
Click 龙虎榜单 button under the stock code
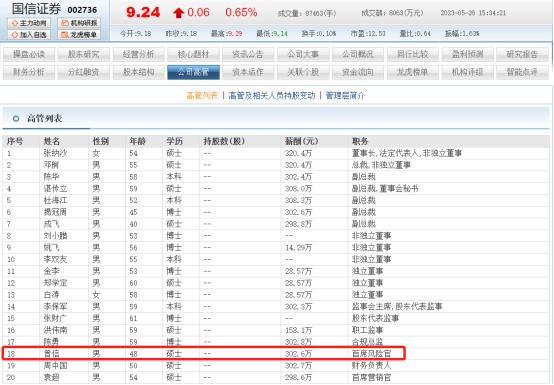[x=79, y=35]
